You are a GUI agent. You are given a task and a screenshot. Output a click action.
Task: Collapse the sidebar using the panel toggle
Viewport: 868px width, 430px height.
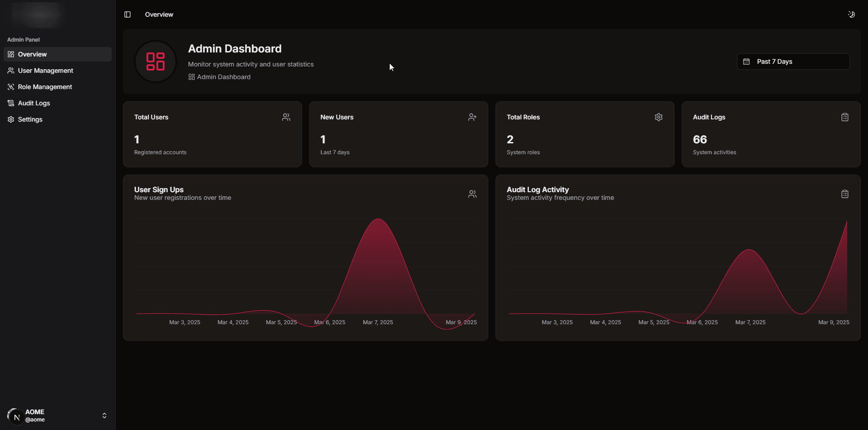127,14
